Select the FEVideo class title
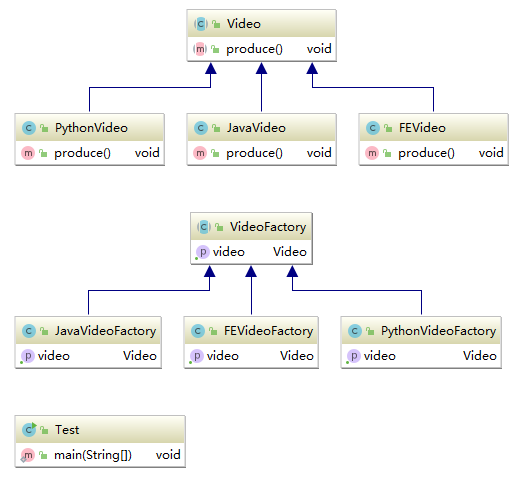526x480 pixels. pos(422,128)
